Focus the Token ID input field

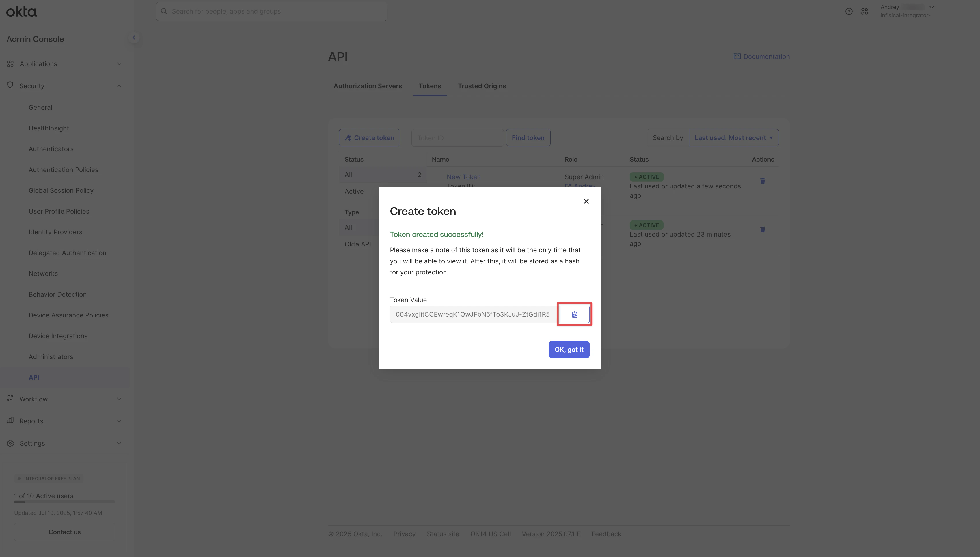(x=457, y=138)
